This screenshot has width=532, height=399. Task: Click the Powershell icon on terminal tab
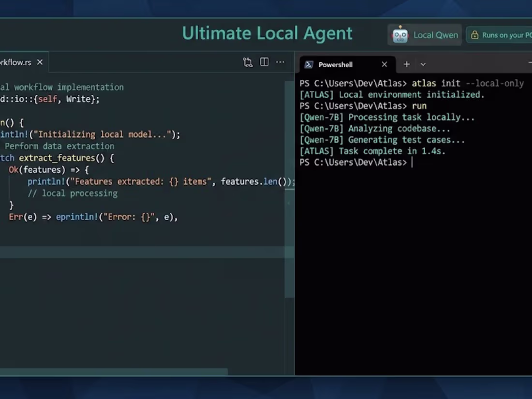309,64
